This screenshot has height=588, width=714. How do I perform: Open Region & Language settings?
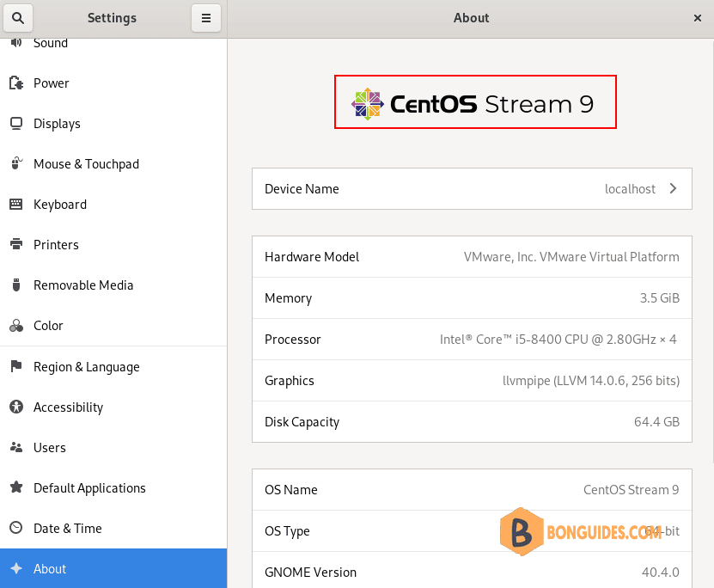pyautogui.click(x=113, y=367)
